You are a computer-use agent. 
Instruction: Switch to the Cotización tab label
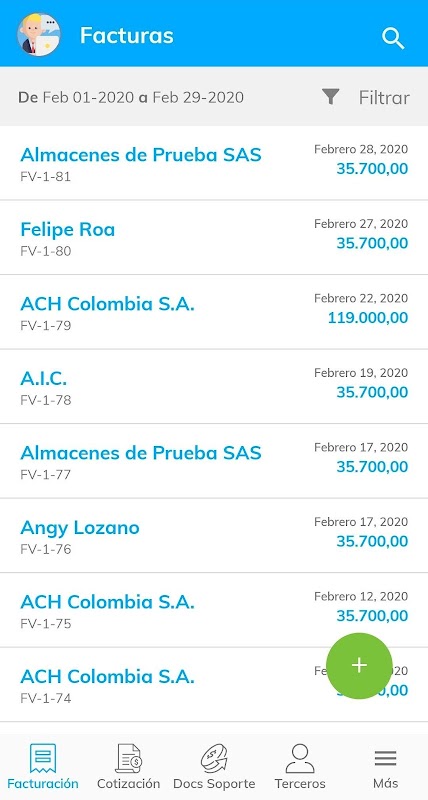(129, 783)
